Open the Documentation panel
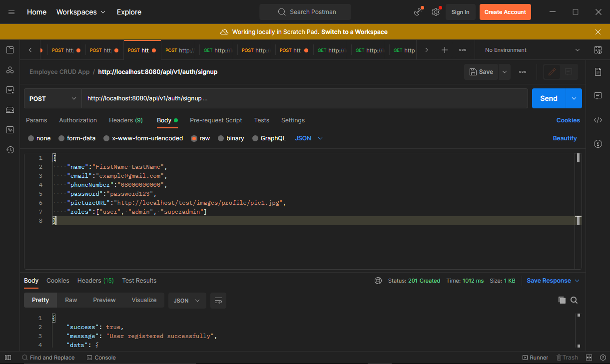610x364 pixels. point(598,71)
